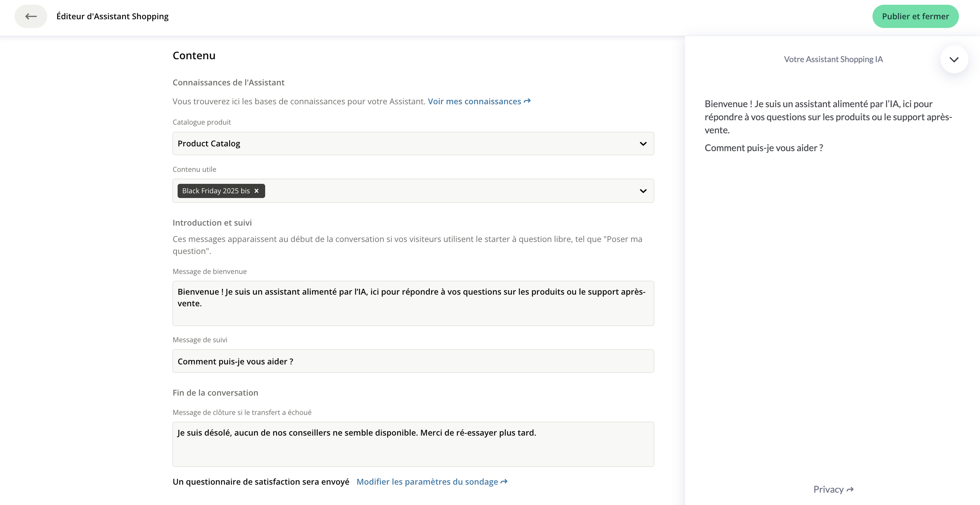Remove the Black Friday 2025 bis tag

tap(256, 191)
